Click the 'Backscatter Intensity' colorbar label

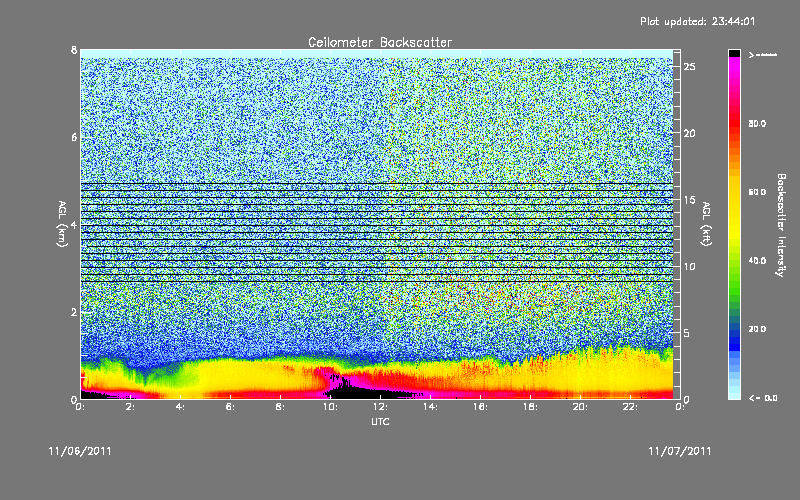tap(781, 225)
